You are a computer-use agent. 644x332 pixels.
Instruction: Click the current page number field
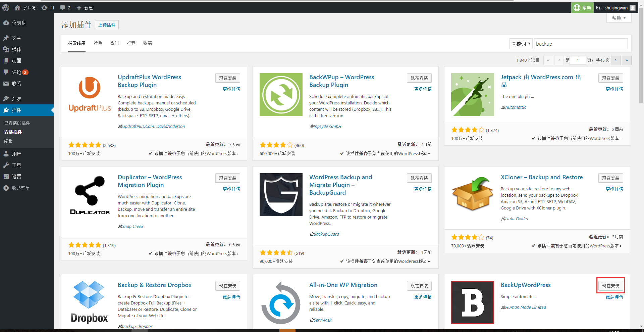click(x=578, y=60)
